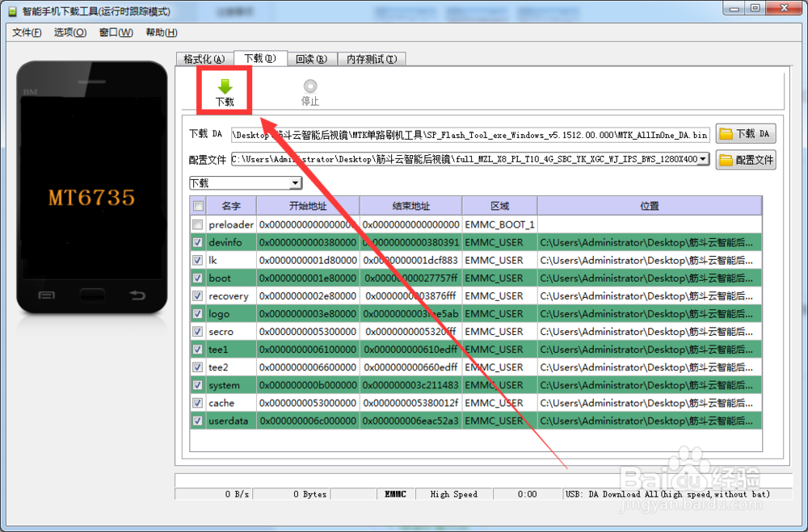Click the cache row name cell
This screenshot has height=532, width=808.
pyautogui.click(x=231, y=403)
